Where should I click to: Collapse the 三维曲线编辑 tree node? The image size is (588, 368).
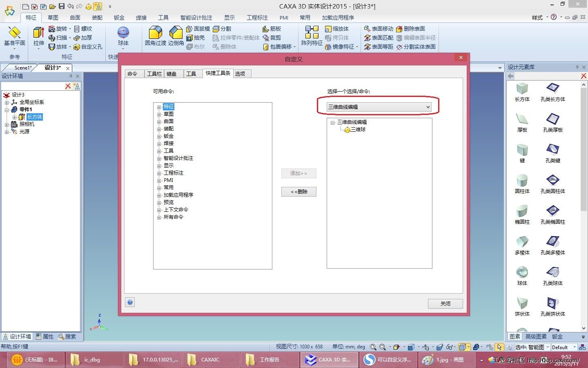click(333, 122)
